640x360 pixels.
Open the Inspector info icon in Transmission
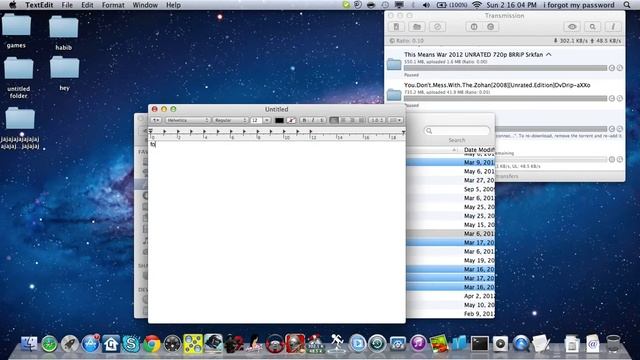[x=613, y=27]
